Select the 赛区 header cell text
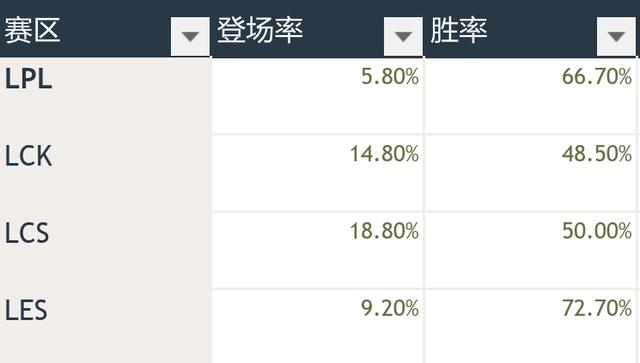The height and width of the screenshot is (363, 640). 32,30
